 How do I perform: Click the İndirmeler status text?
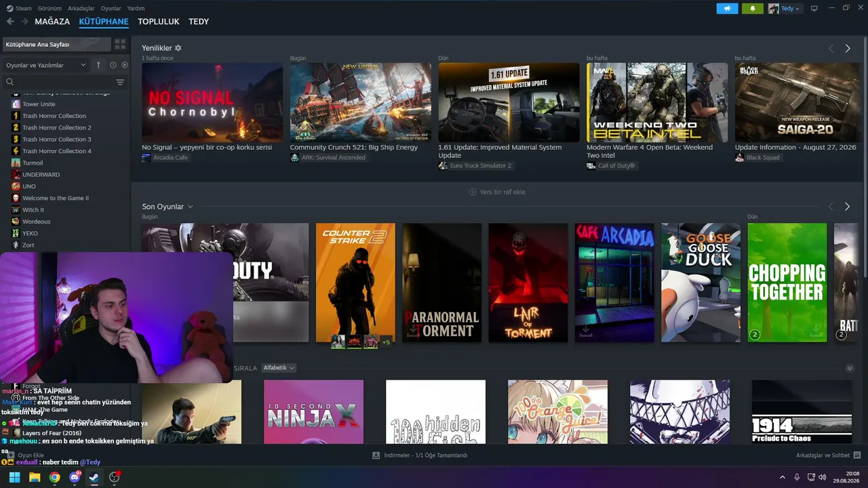click(x=426, y=455)
